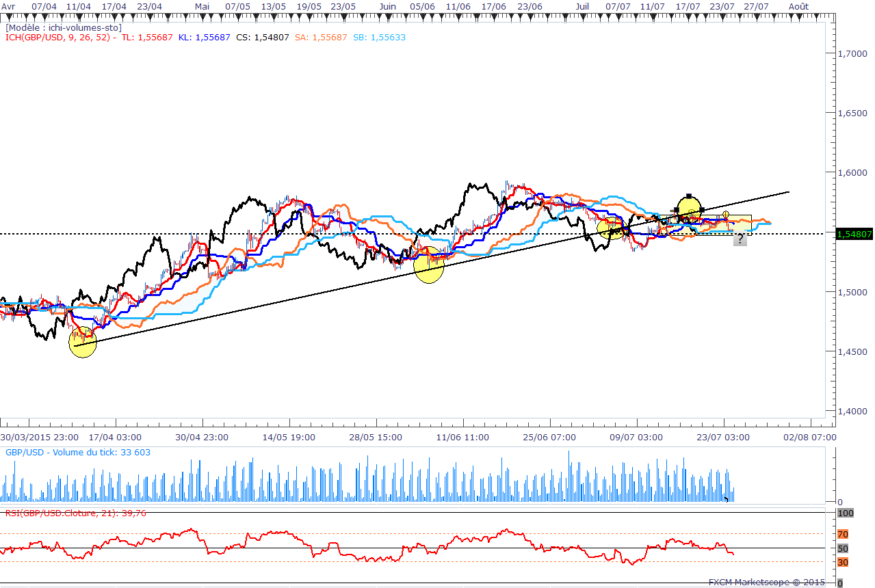Click the RSI 70 level marker
The width and height of the screenshot is (875, 588).
[843, 533]
